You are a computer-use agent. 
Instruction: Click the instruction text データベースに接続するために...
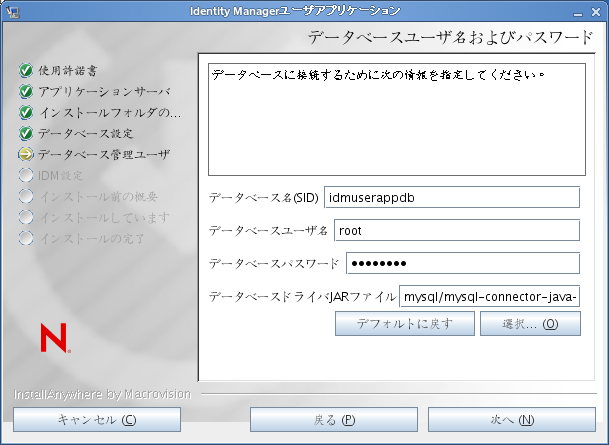378,74
